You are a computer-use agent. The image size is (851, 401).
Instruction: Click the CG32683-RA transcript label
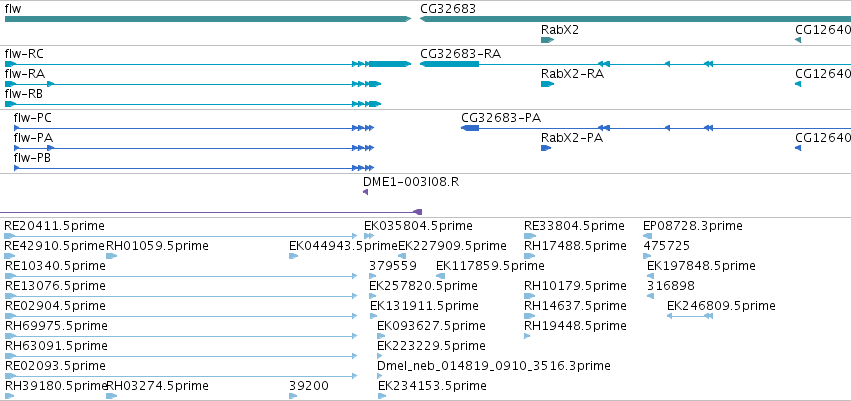[x=460, y=54]
